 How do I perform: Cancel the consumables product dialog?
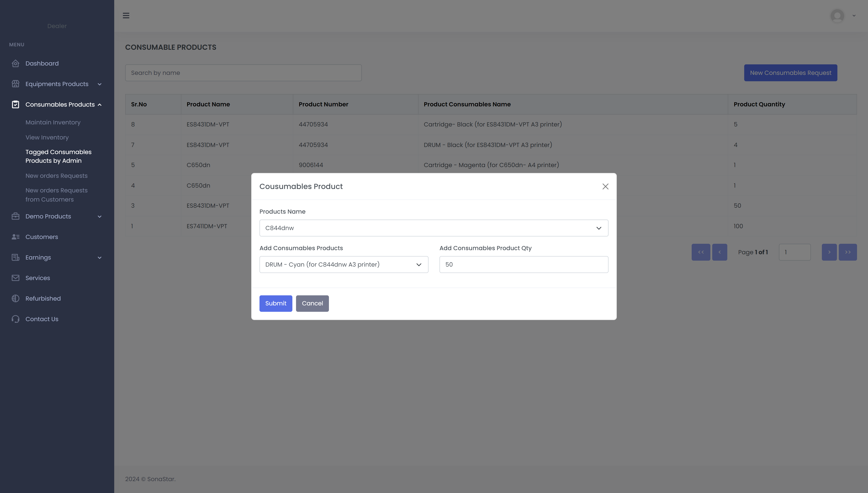coord(312,303)
